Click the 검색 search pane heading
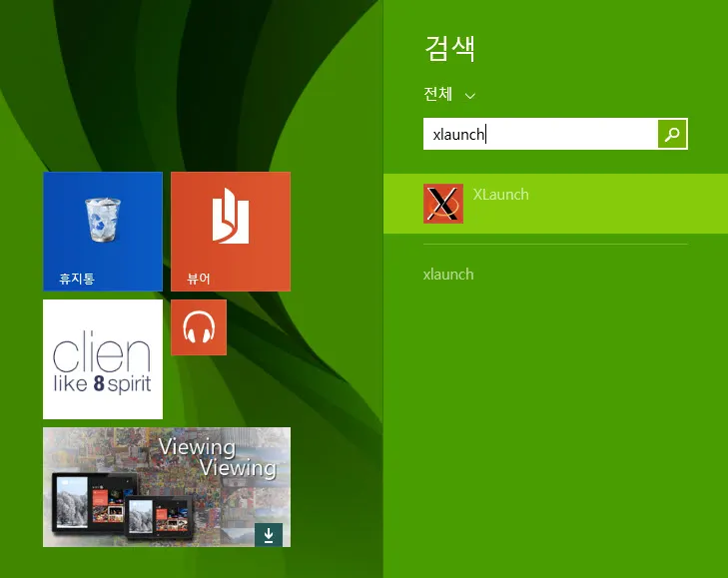Screen dimensions: 728x578 tap(450, 48)
